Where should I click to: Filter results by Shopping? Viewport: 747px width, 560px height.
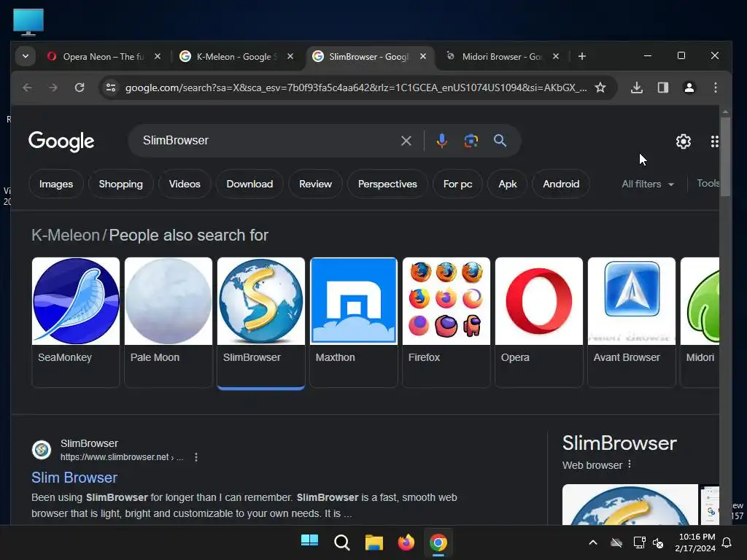pos(120,184)
